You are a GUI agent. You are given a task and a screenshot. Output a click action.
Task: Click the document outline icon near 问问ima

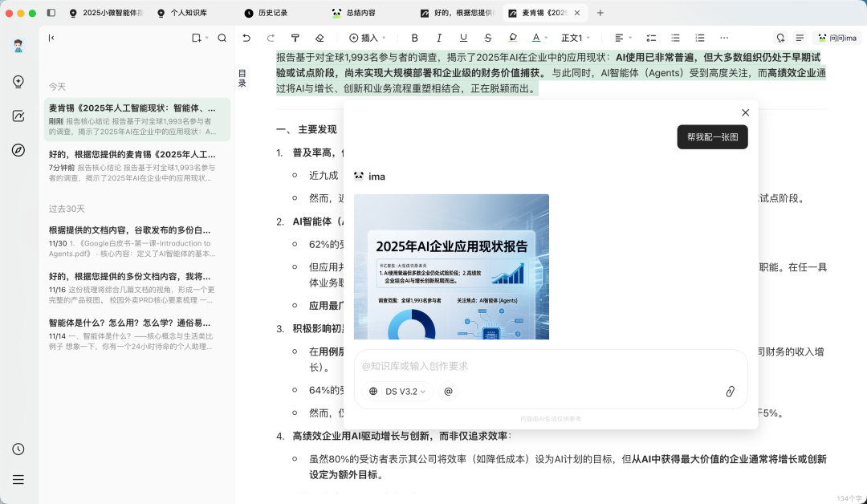pos(800,38)
